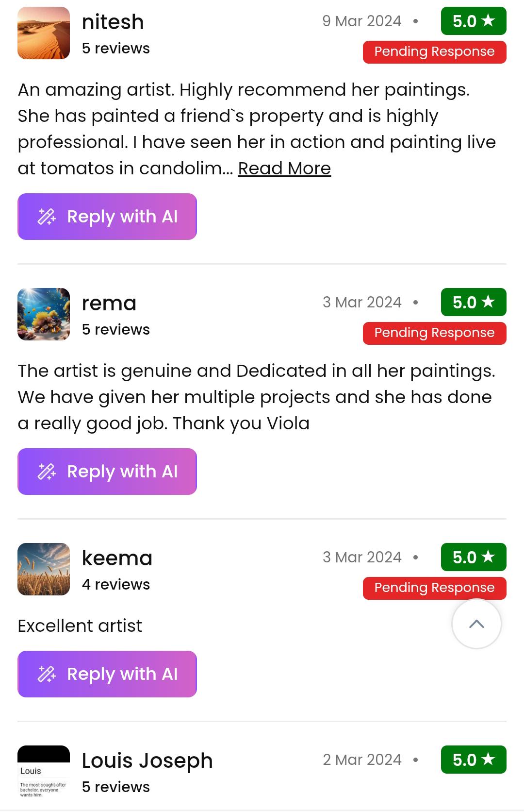Reply with AI to keema's review
This screenshot has height=812, width=524.
(x=107, y=674)
